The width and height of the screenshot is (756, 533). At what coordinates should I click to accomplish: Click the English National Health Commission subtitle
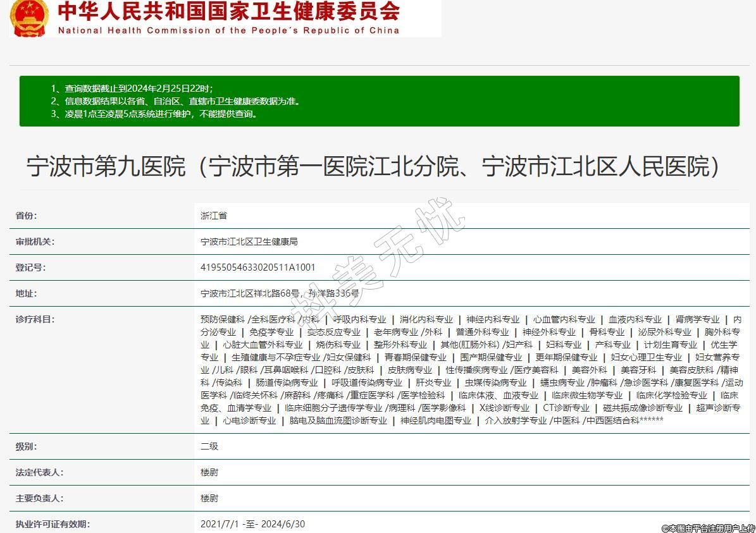(x=228, y=30)
